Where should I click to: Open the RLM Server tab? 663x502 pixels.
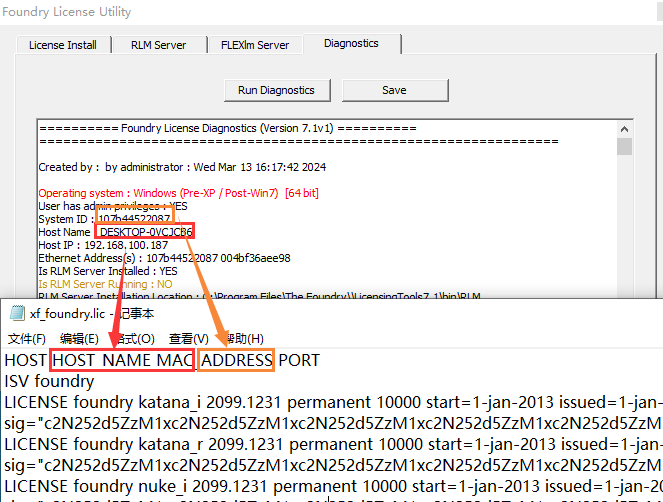159,45
